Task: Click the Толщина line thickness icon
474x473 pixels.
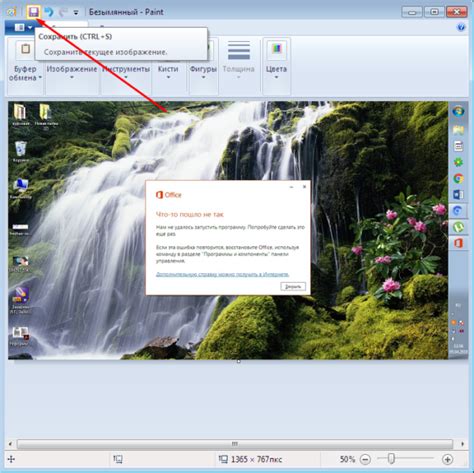Action: click(239, 50)
